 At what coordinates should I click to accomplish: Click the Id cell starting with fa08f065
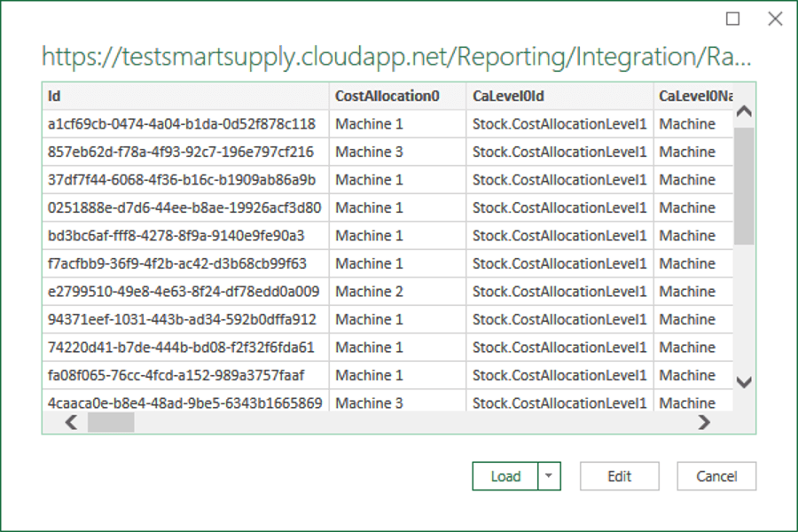176,375
